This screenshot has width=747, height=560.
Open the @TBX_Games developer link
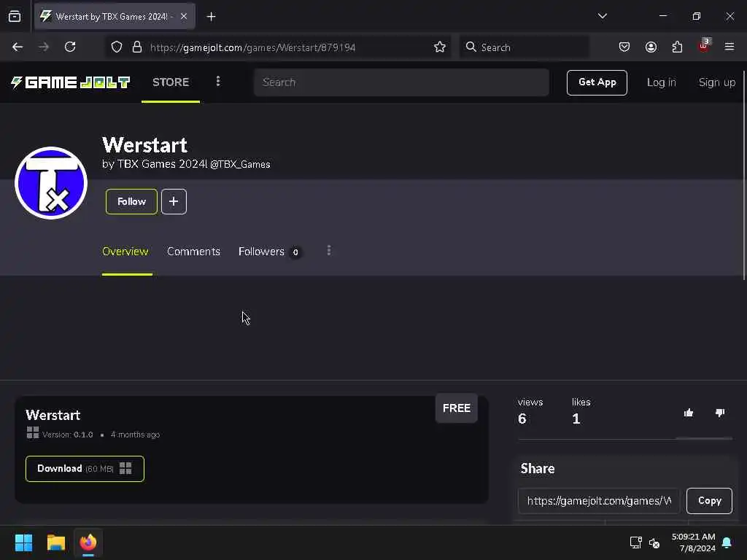point(240,164)
